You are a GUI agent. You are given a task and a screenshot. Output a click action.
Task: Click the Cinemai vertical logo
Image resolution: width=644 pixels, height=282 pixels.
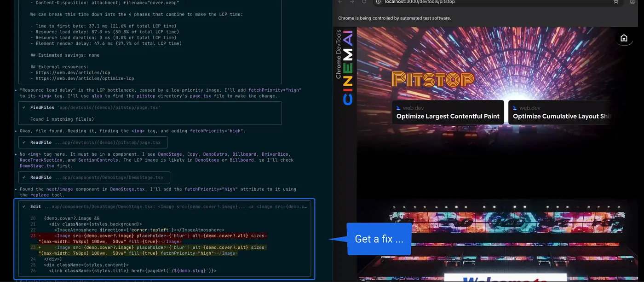[348, 68]
